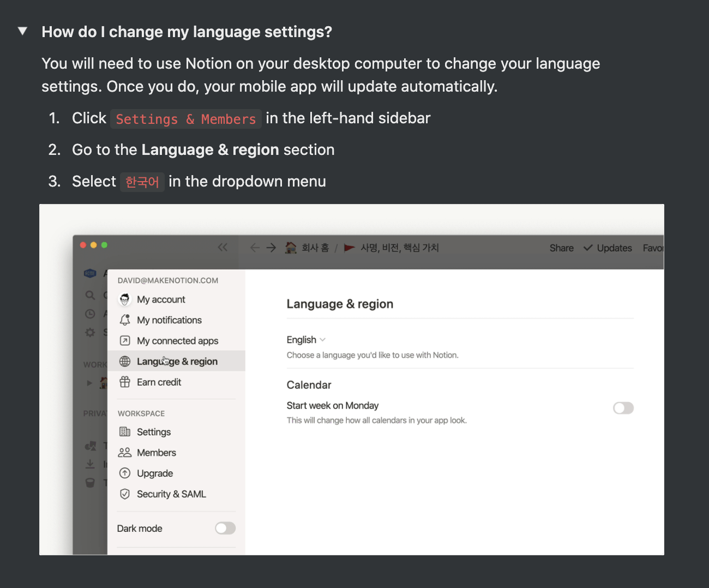
Task: Click the search magnifier icon in dimmed sidebar
Action: pos(90,295)
